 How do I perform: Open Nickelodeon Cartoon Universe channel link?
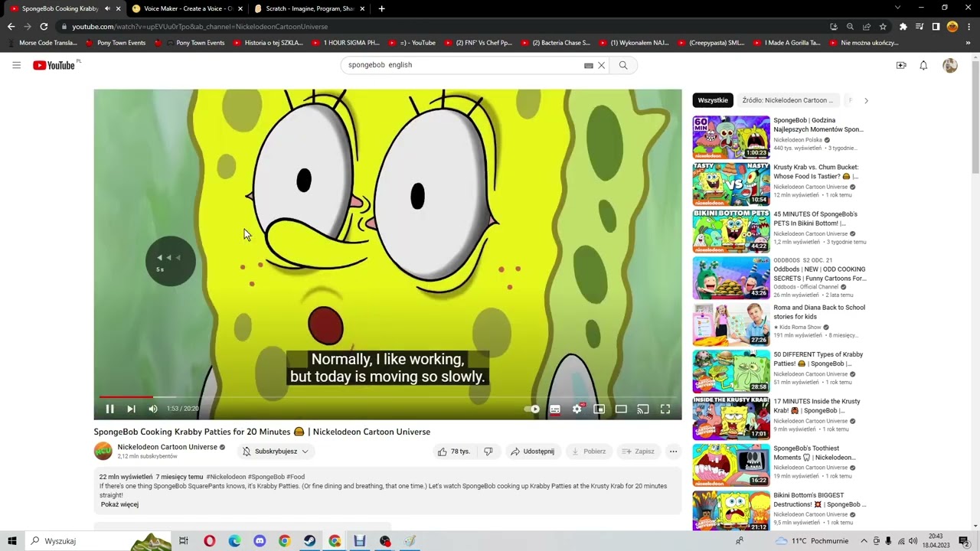pos(167,447)
